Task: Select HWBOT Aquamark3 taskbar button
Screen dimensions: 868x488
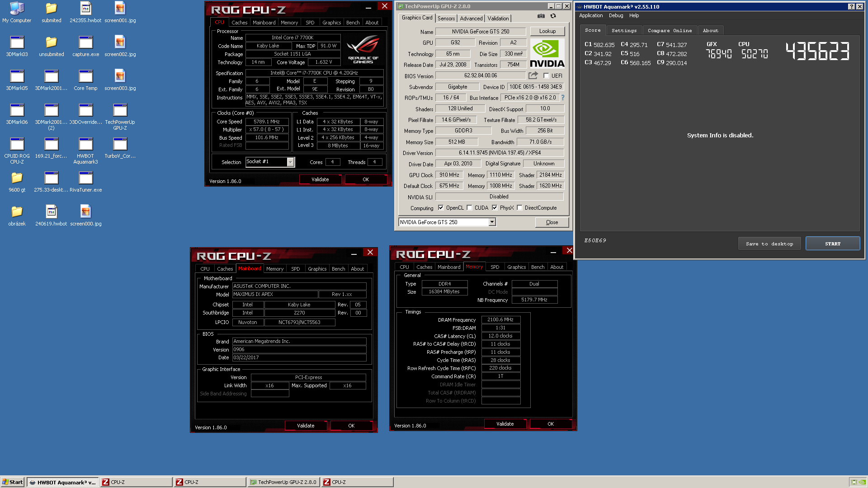Action: tap(63, 482)
